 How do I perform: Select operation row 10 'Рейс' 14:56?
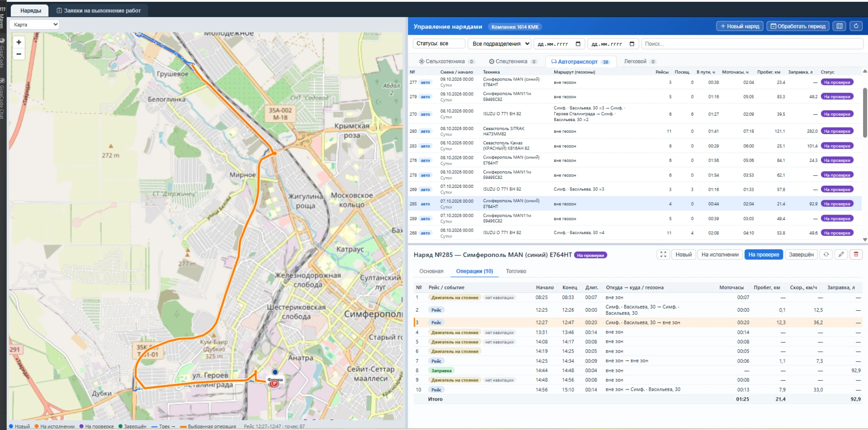click(638, 390)
